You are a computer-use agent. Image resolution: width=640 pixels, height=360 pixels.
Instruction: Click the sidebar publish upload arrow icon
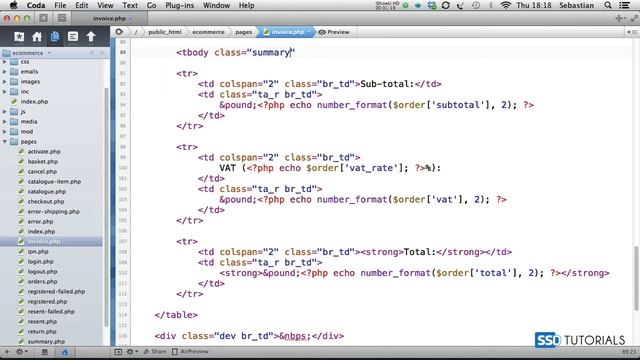tap(91, 37)
